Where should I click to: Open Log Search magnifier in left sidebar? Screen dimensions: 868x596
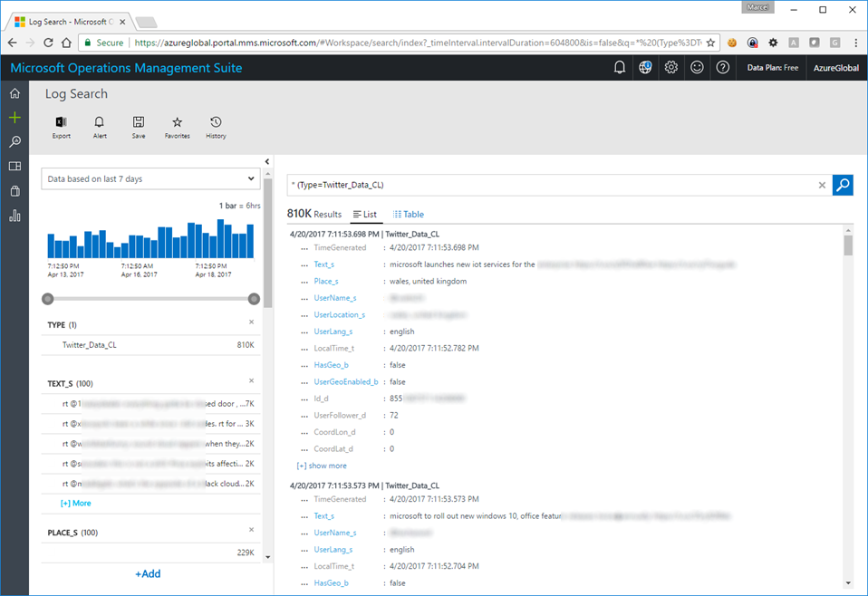click(x=14, y=141)
